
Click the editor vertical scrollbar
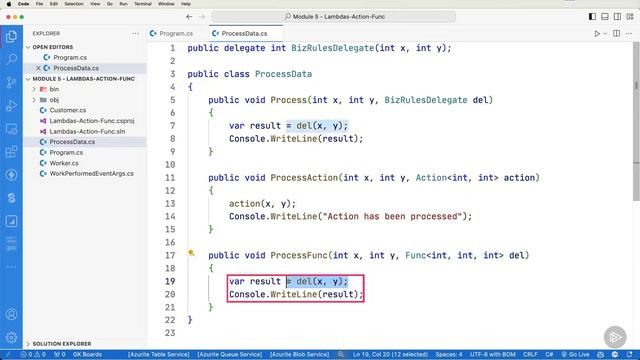636,120
